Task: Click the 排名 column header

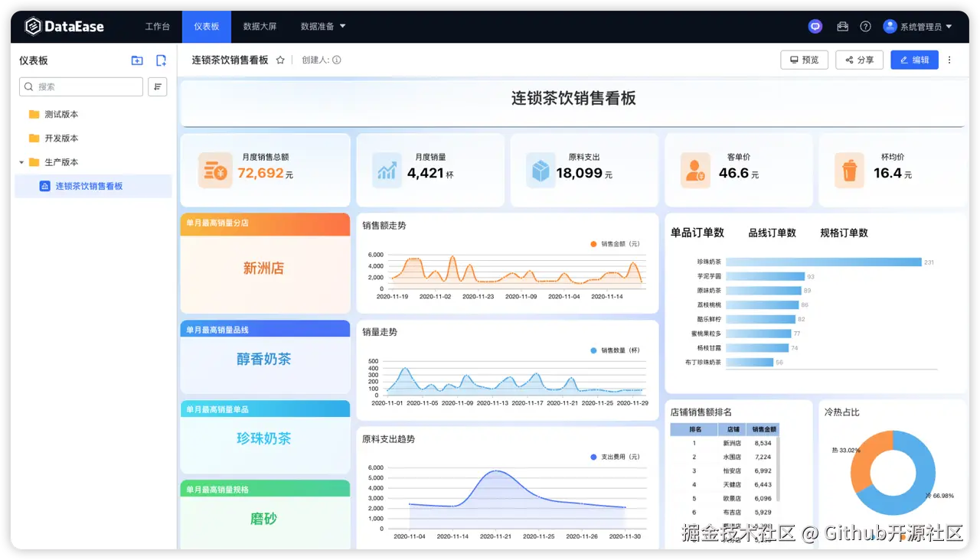Action: (x=694, y=429)
